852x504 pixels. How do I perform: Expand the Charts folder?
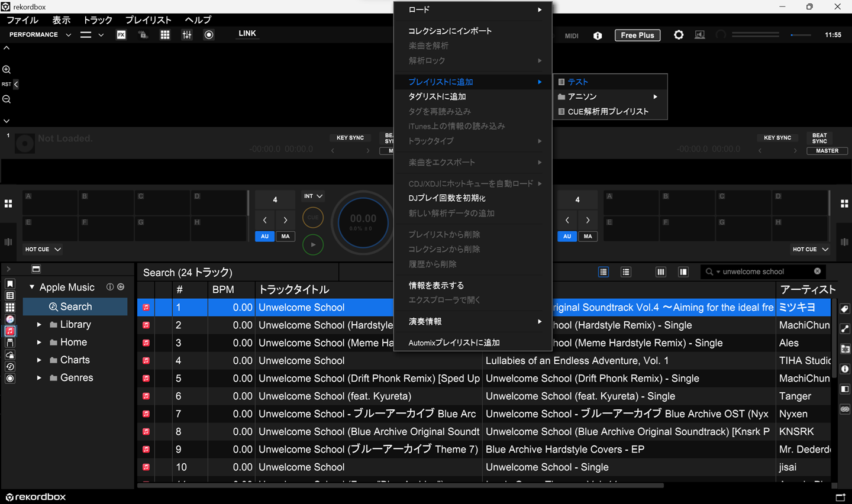[x=39, y=360]
